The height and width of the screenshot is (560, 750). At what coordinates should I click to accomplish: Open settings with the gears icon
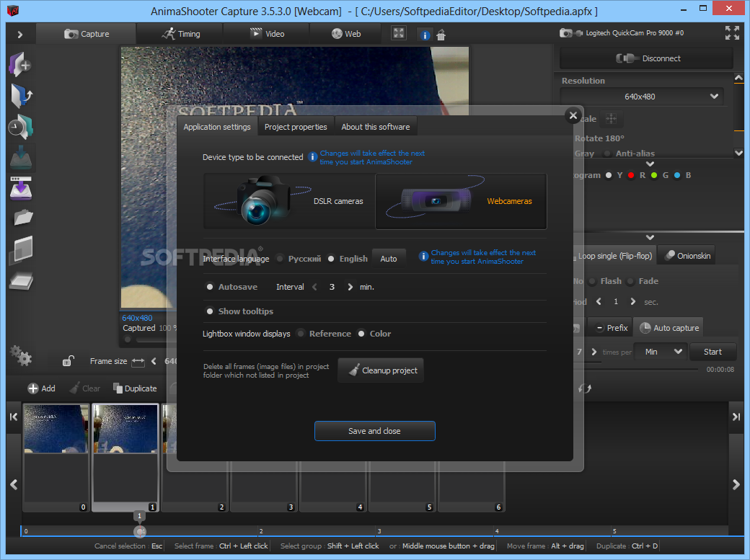(x=21, y=356)
